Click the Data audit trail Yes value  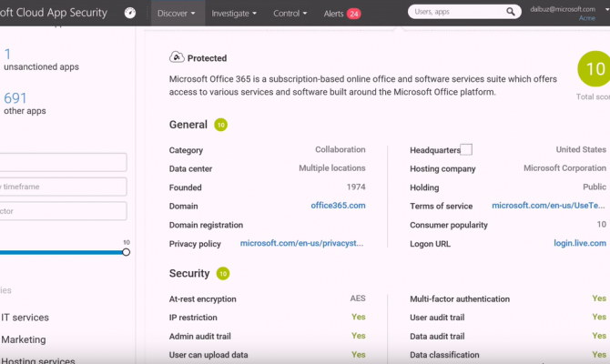pos(599,336)
